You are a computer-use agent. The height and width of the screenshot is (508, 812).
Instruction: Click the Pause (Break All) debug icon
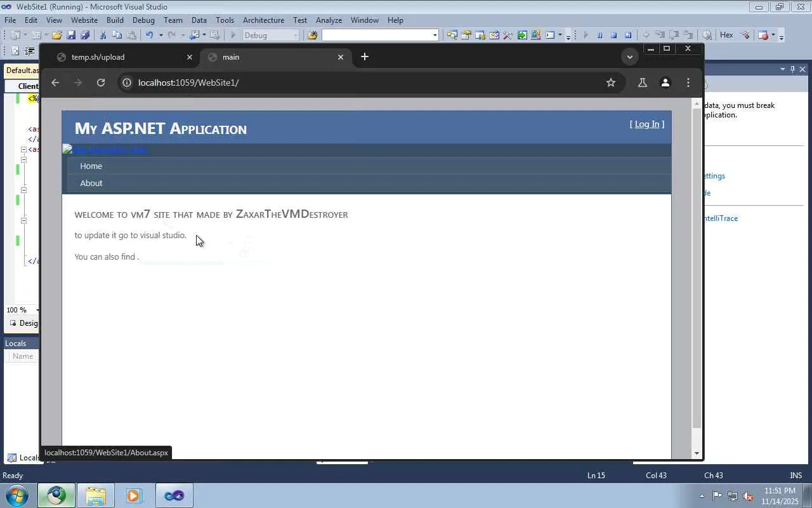coord(599,36)
